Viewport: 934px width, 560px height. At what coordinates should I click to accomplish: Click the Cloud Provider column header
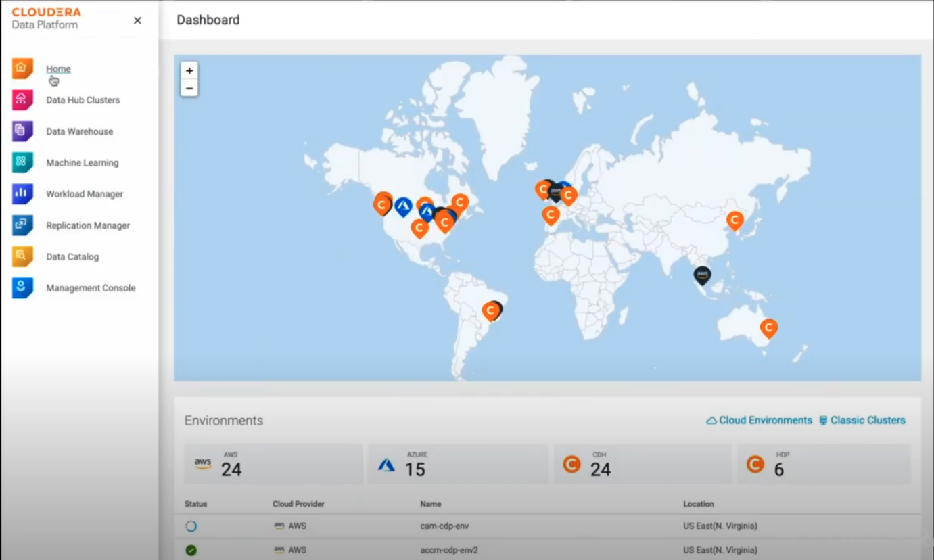coord(298,504)
